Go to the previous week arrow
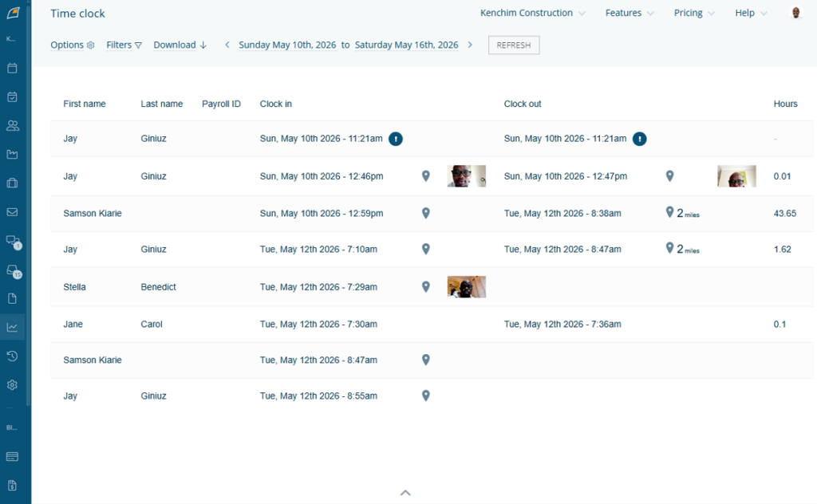 (x=227, y=45)
